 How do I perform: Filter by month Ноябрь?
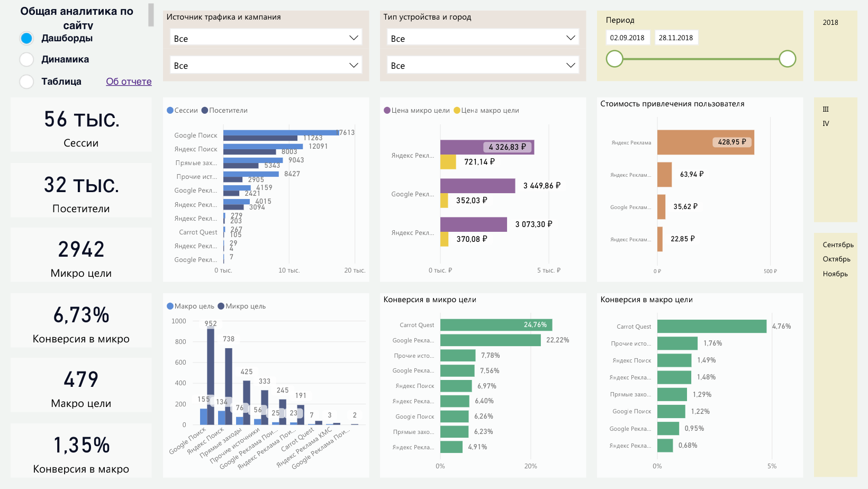click(835, 274)
